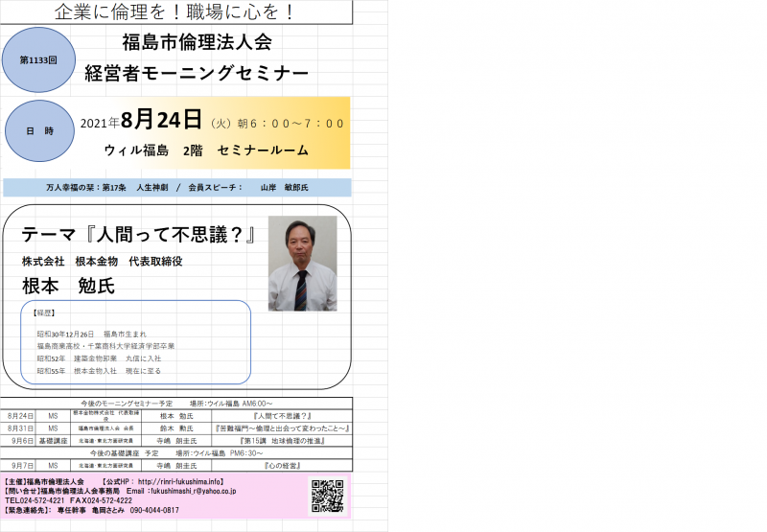Click the 【主催】福島市倫理法人会 text

click(x=43, y=481)
